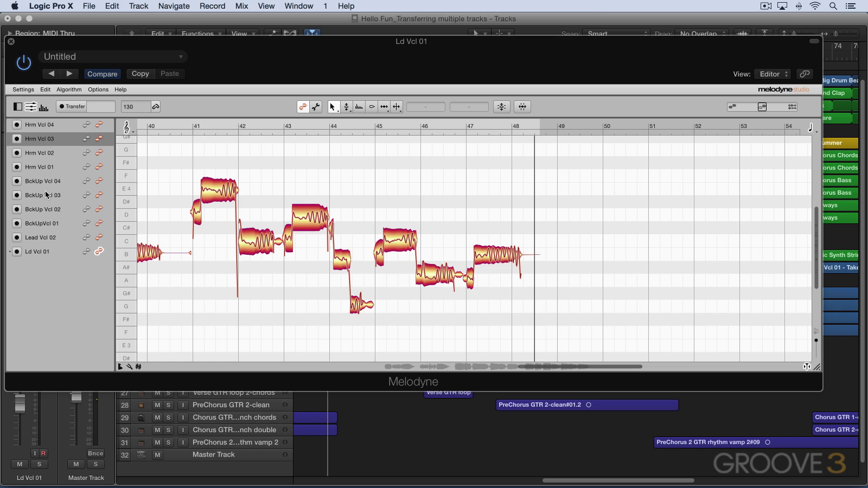Click bar 44 in the Melodyne ruler
The width and height of the screenshot is (868, 488).
(x=333, y=126)
